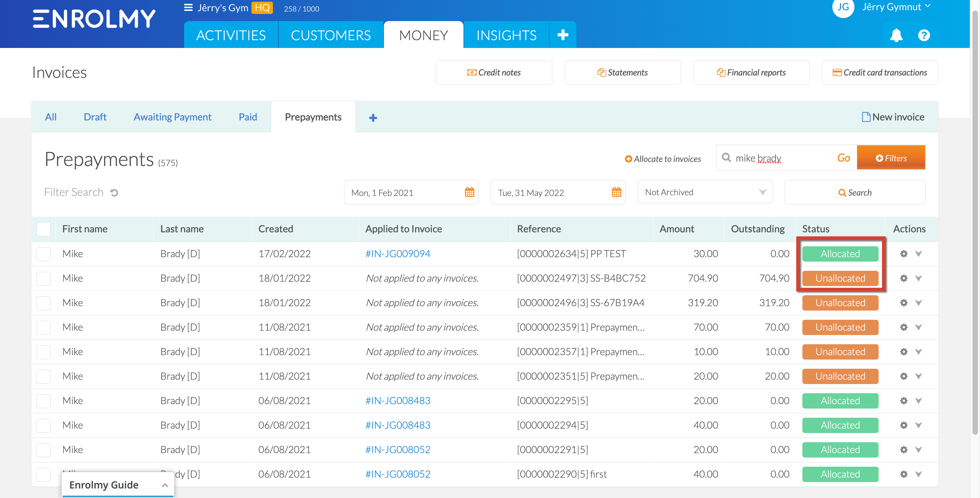This screenshot has height=498, width=980.
Task: Tick the checkbox for the 70.00 prepayment
Action: coord(43,327)
